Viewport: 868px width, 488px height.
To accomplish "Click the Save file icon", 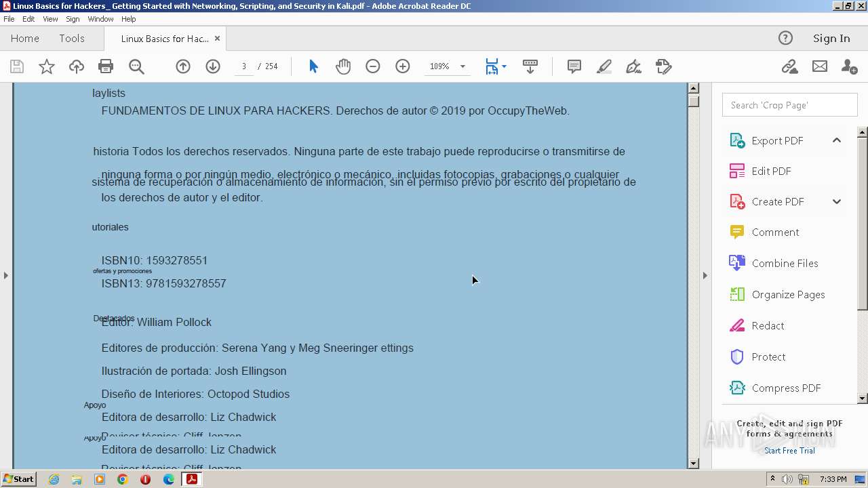I will (x=17, y=66).
